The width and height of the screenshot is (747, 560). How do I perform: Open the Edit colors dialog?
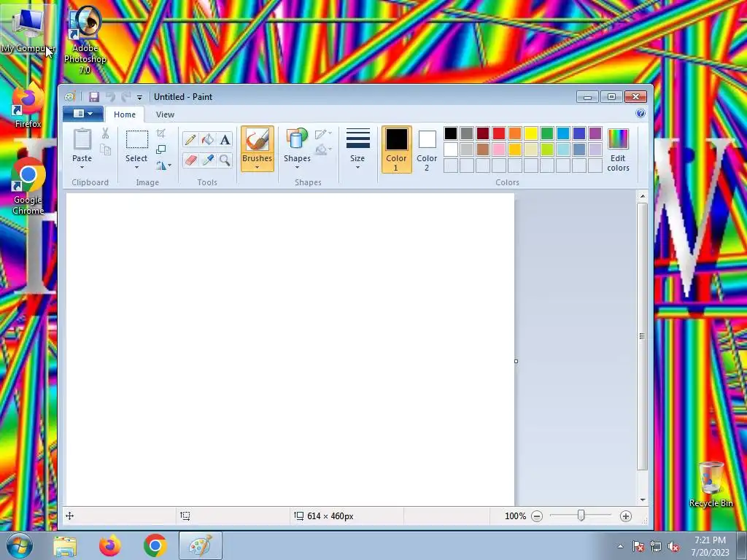(x=619, y=149)
